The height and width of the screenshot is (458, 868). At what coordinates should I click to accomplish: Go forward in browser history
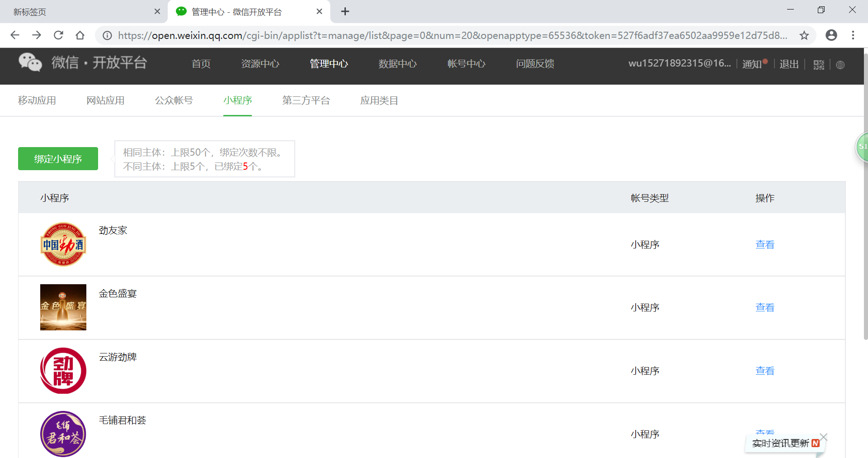coord(37,35)
